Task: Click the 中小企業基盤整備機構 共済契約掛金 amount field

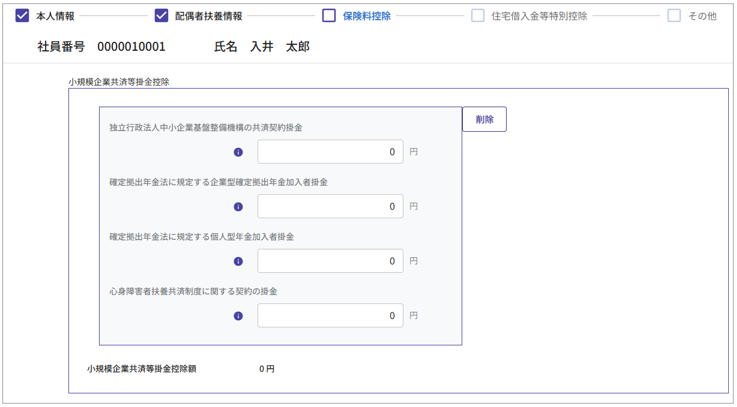Action: [330, 152]
